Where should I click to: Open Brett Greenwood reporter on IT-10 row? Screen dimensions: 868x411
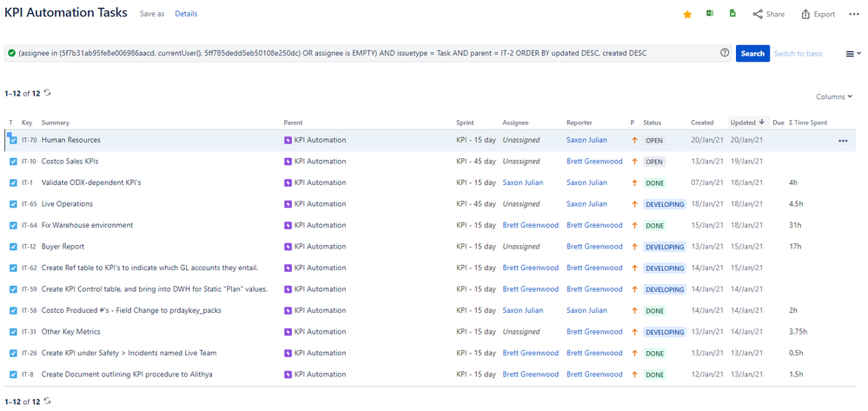(x=594, y=162)
